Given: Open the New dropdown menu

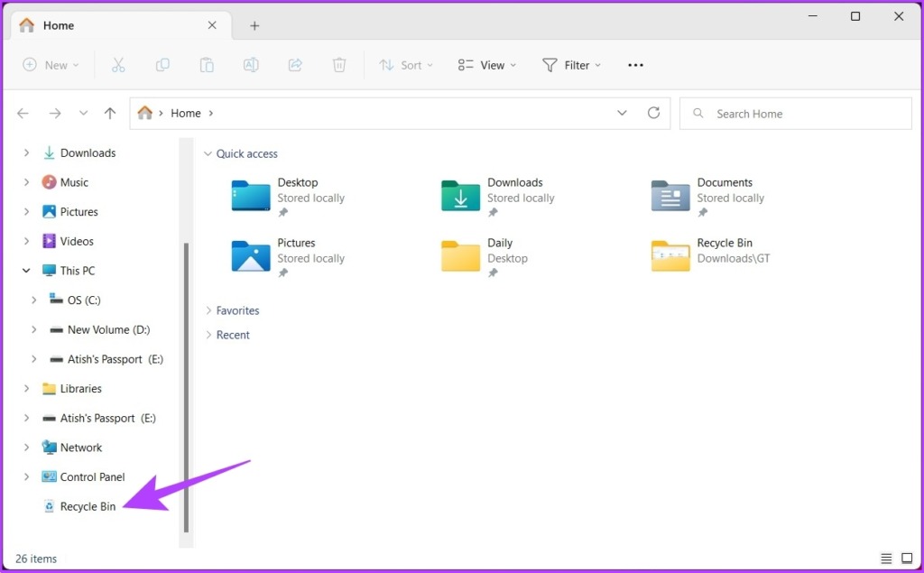Looking at the screenshot, I should [51, 65].
